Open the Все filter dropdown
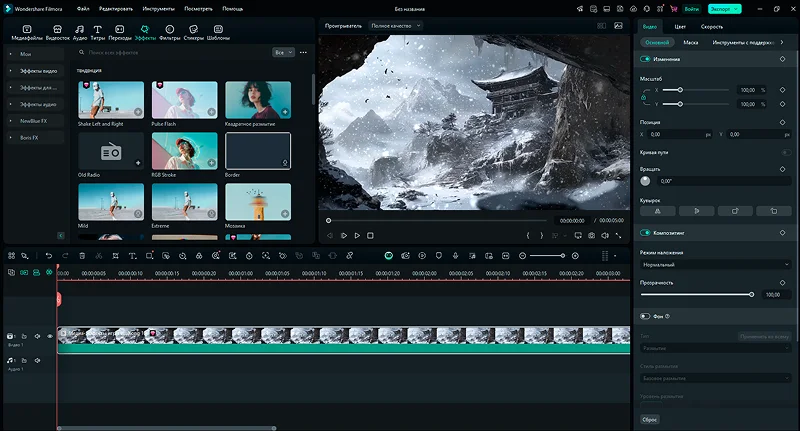The height and width of the screenshot is (431, 800). click(x=283, y=52)
